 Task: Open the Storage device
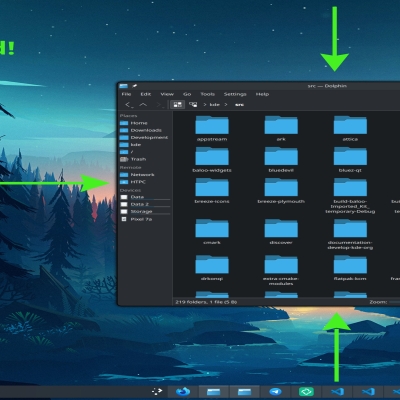point(145,212)
